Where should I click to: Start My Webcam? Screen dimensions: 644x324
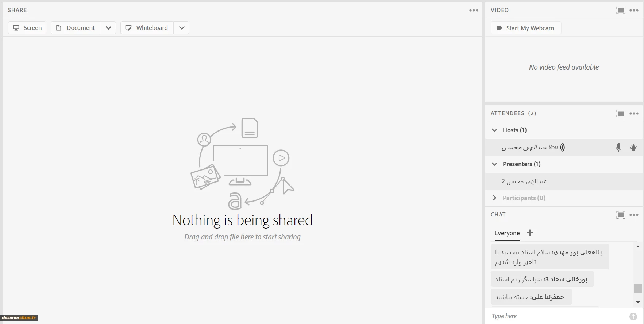525,28
